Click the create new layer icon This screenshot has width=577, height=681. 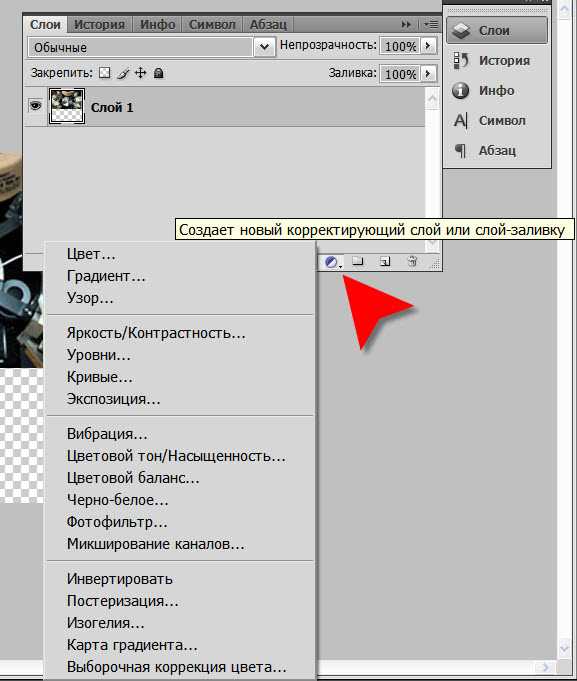tap(385, 261)
